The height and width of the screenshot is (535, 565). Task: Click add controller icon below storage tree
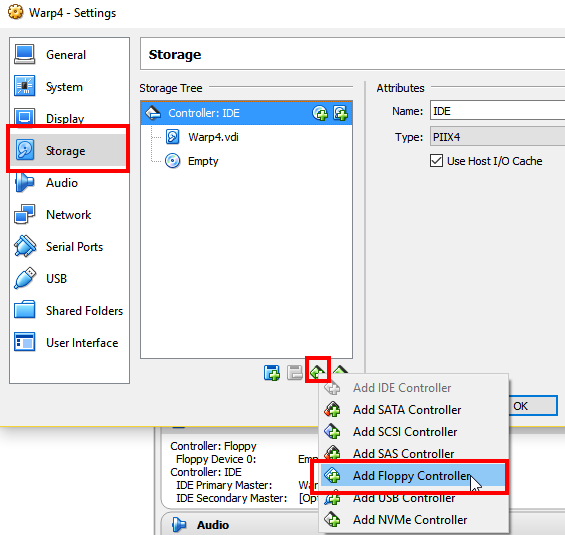318,371
